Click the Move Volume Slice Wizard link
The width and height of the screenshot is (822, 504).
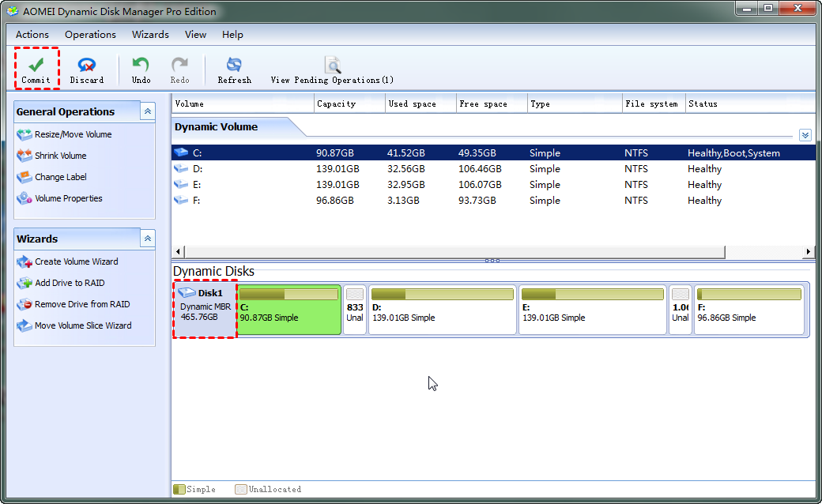(83, 326)
